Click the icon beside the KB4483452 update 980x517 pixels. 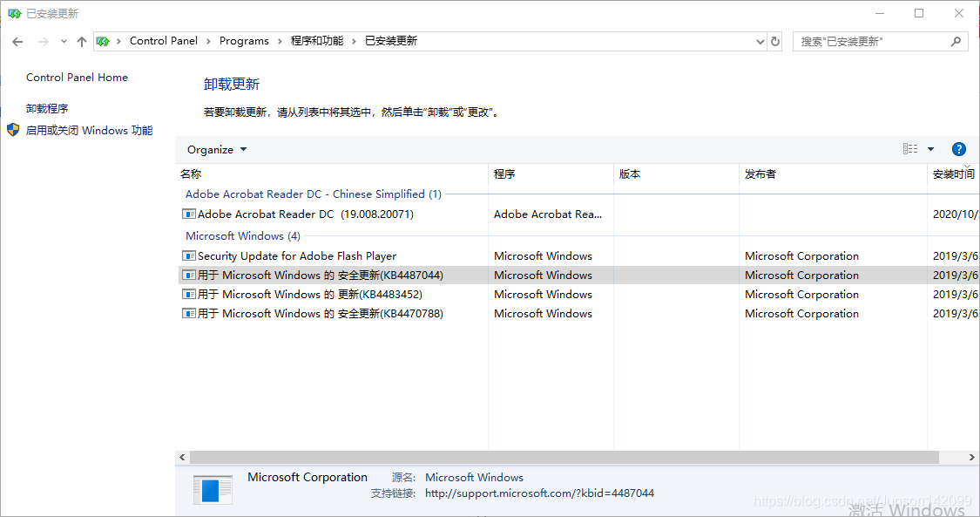(189, 295)
